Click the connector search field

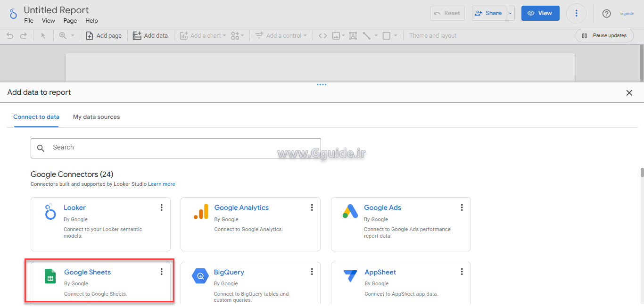click(x=175, y=148)
